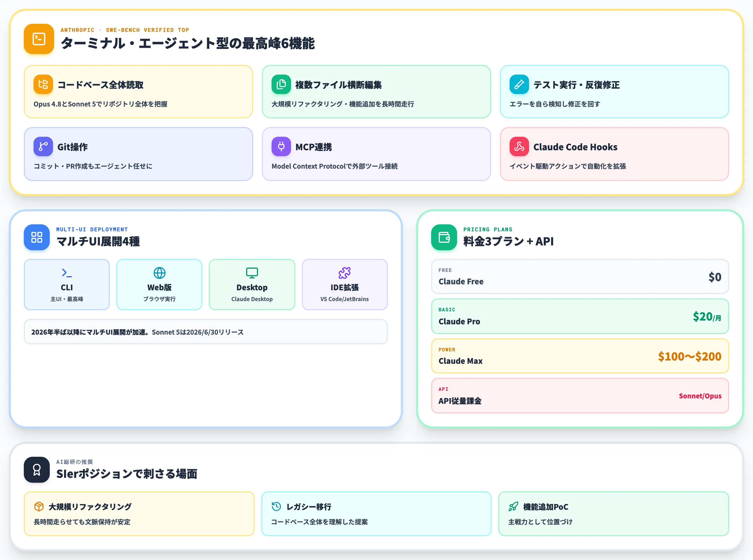Click the blue grid Multi-UI icon
This screenshot has width=753, height=560.
click(37, 237)
